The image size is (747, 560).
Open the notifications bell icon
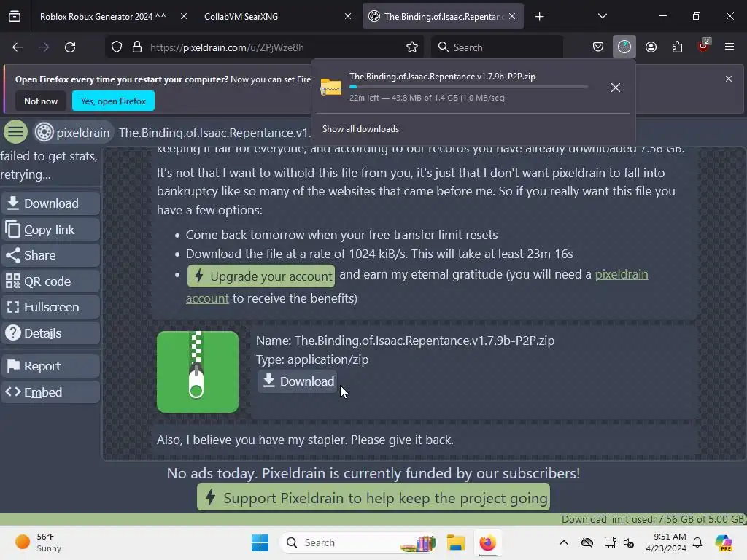697,542
